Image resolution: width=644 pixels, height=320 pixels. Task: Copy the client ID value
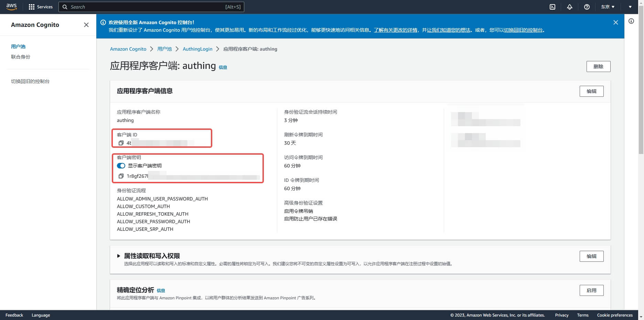pyautogui.click(x=121, y=143)
